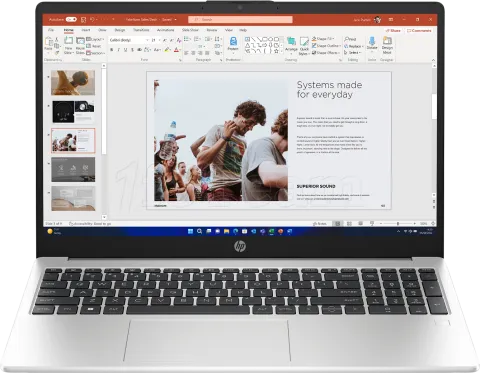Open the File tab
The image size is (480, 373).
click(51, 30)
